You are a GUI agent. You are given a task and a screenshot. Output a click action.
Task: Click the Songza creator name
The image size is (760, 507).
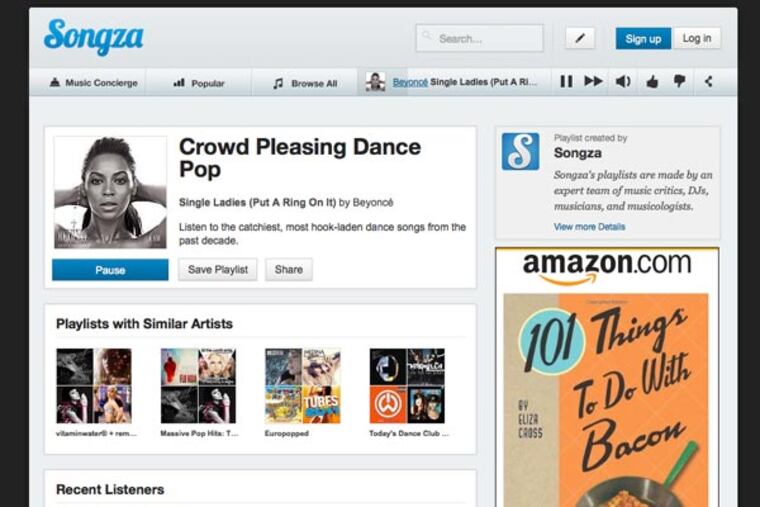pos(578,153)
